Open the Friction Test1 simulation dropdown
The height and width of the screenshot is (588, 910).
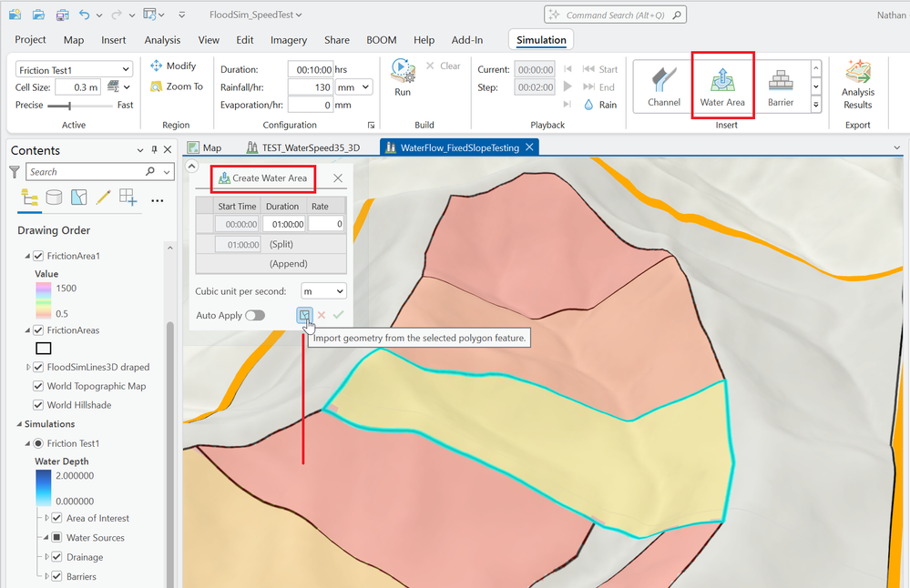point(126,69)
